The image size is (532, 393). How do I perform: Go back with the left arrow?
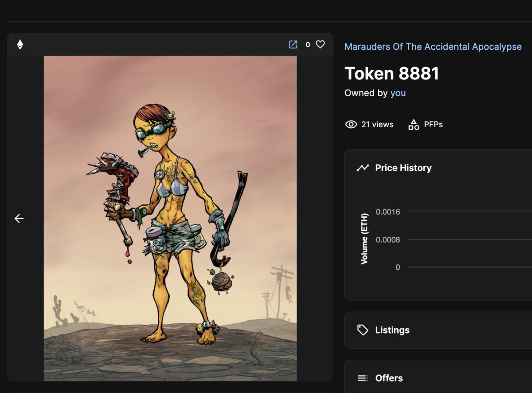[x=19, y=218]
